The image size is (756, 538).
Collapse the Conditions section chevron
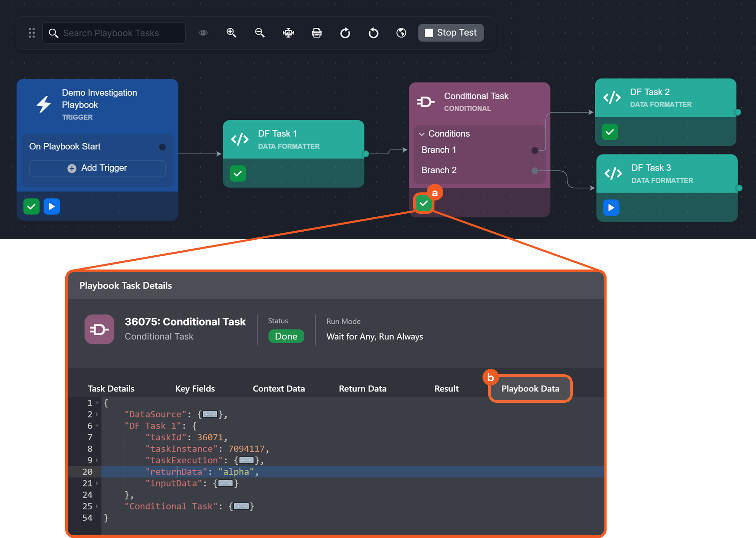[422, 134]
